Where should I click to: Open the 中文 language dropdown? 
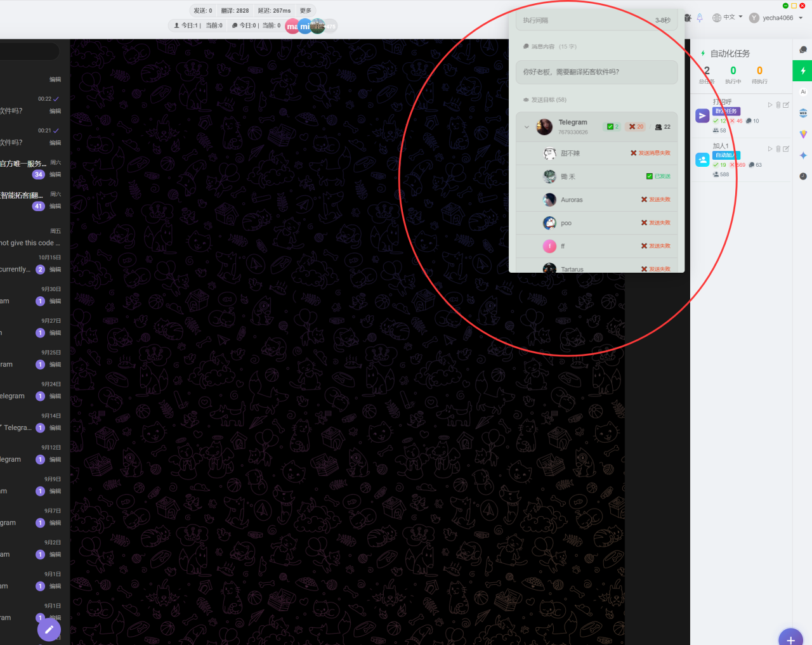tap(728, 18)
